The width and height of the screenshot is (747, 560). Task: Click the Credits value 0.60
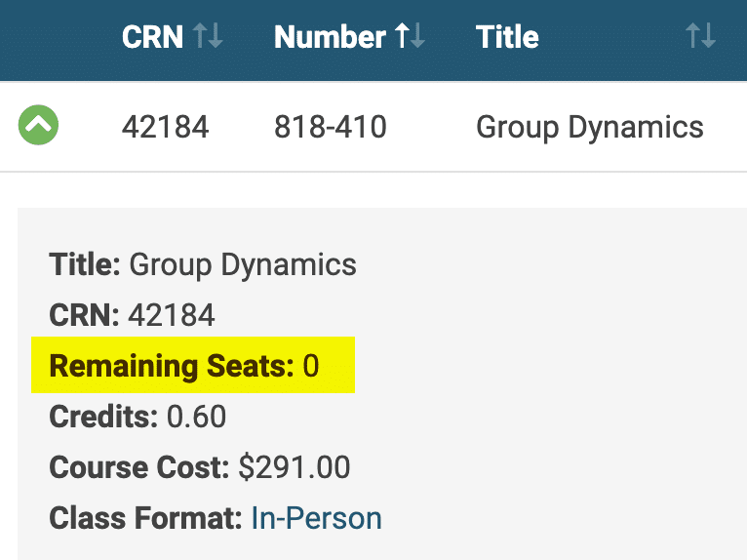coord(196,417)
